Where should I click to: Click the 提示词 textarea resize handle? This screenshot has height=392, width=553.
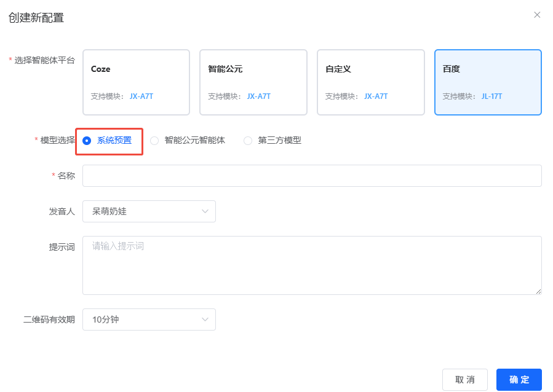538,291
